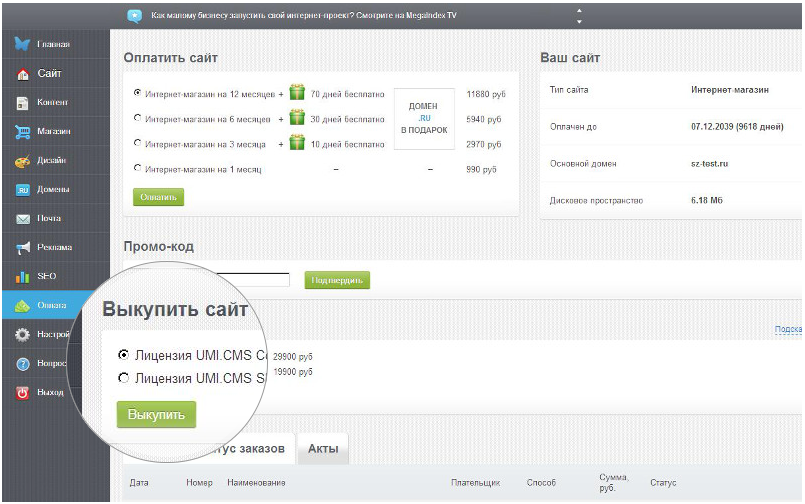Click gift icon for 70 дней бесплатно

click(297, 92)
